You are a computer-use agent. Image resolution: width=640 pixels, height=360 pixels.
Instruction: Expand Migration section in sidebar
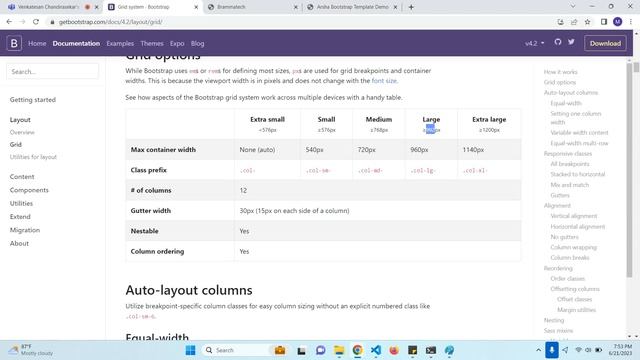(25, 230)
